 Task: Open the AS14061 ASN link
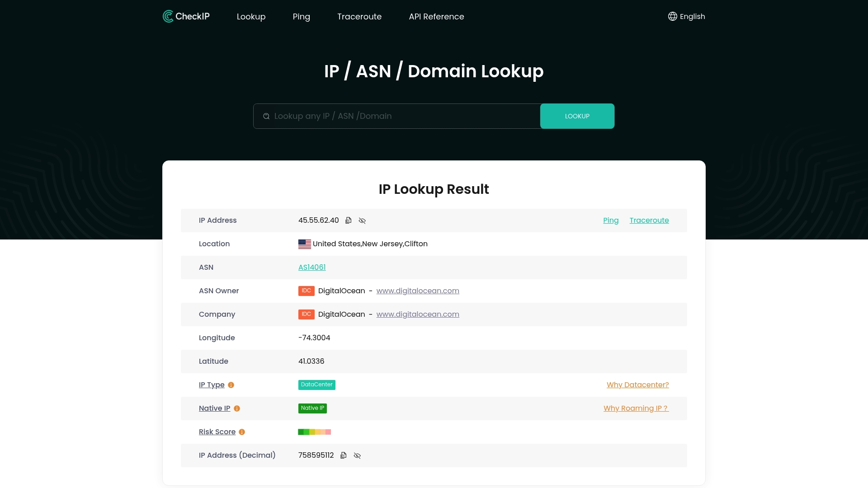point(312,267)
